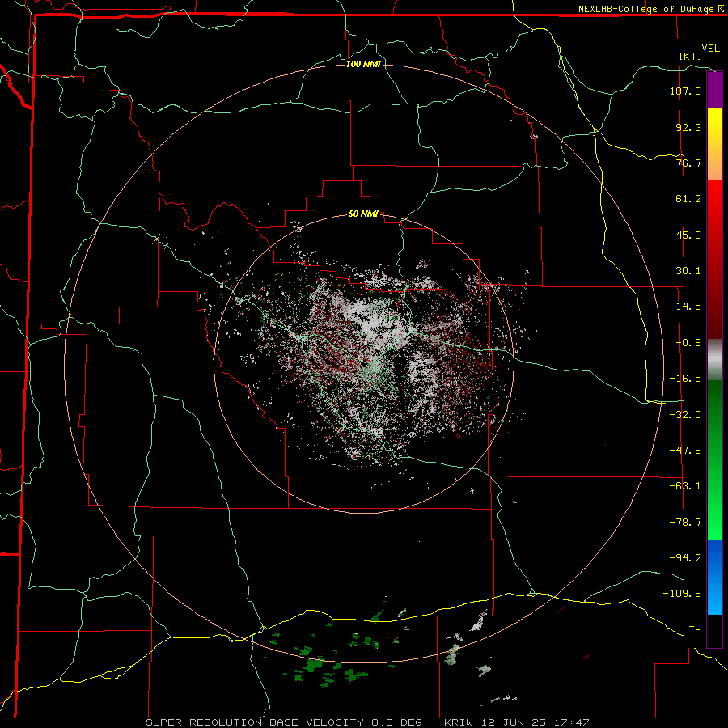
Task: Click the 45.6 velocity scale value
Action: [x=688, y=235]
